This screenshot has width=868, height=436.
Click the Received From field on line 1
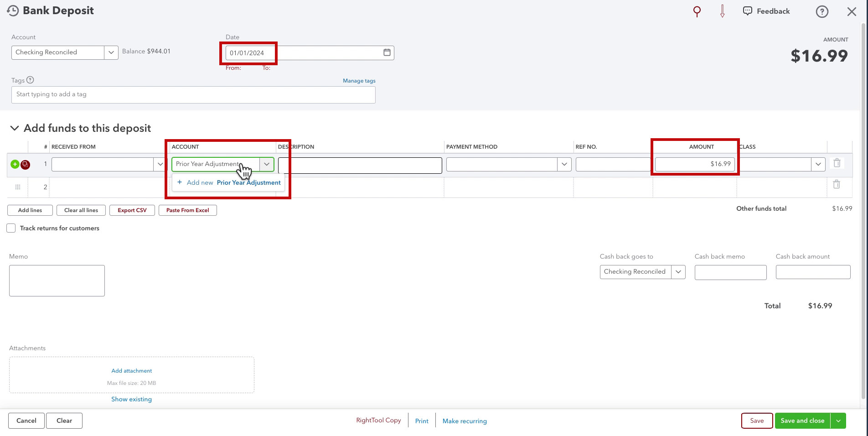[103, 164]
